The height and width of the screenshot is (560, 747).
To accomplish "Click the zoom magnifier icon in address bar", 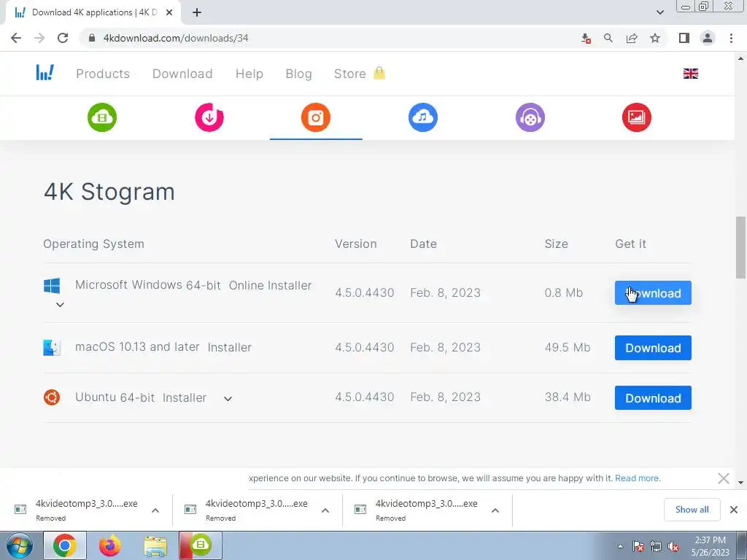I will click(x=608, y=38).
